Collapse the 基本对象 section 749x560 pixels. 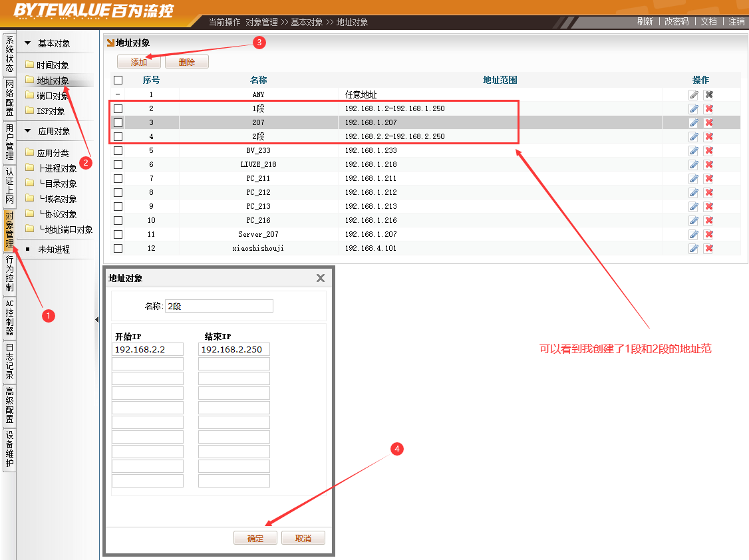28,43
